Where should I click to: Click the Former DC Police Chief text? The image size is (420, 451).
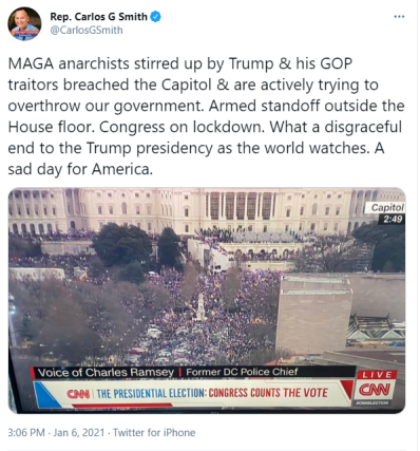tap(242, 372)
